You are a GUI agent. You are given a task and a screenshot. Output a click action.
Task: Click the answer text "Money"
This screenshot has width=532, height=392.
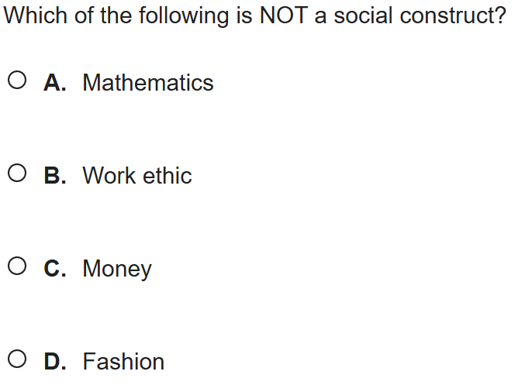pyautogui.click(x=116, y=269)
